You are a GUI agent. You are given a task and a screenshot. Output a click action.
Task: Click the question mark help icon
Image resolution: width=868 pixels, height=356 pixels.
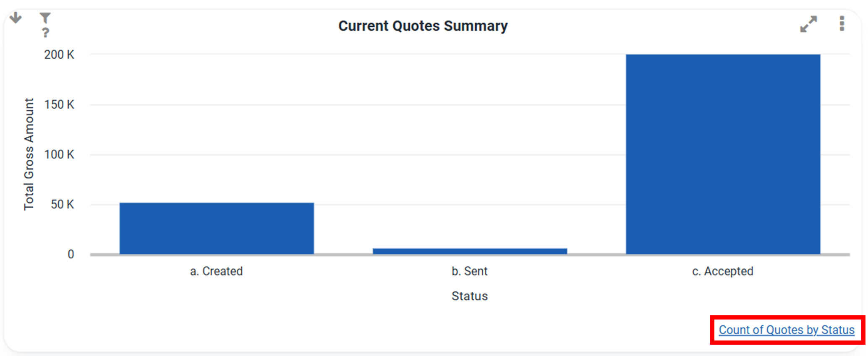[x=45, y=32]
